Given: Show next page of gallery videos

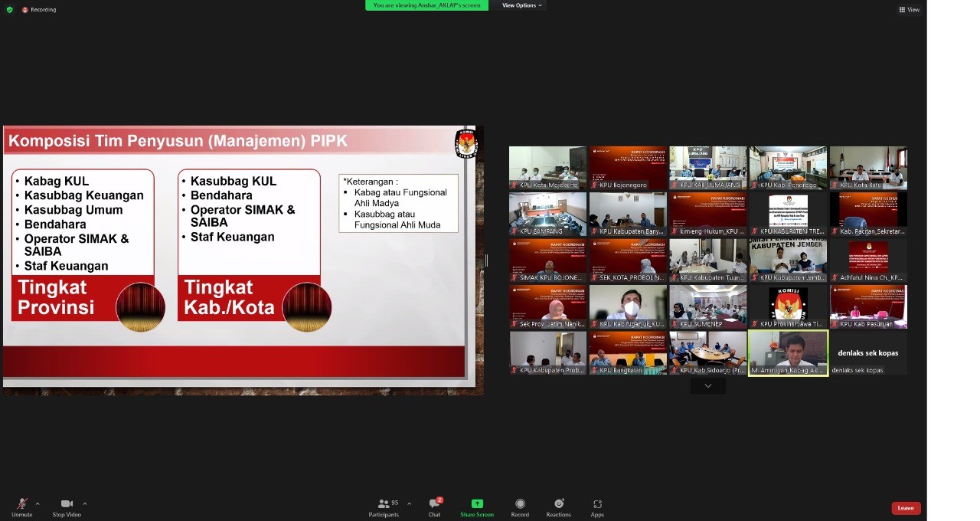Looking at the screenshot, I should (707, 386).
